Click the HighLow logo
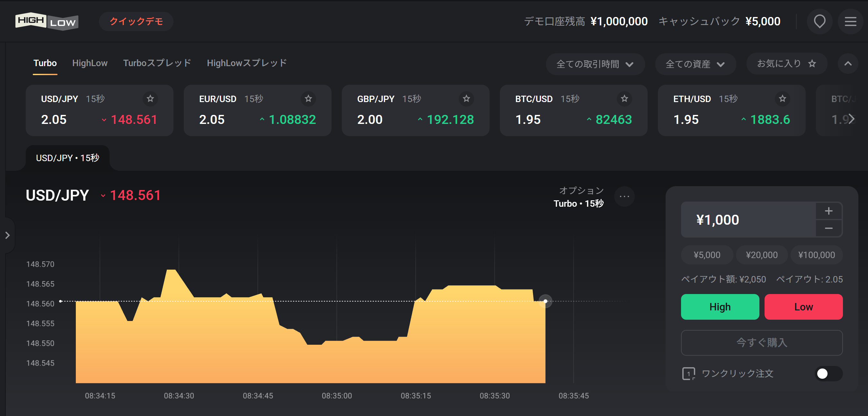 tap(47, 22)
